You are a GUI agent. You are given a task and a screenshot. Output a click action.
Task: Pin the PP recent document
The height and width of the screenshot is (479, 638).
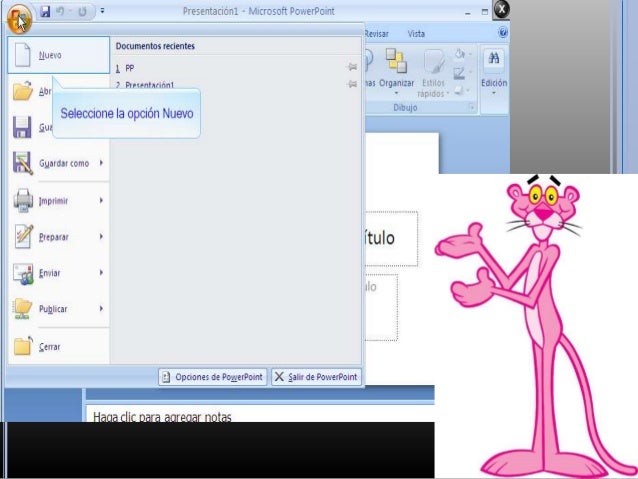coord(352,67)
